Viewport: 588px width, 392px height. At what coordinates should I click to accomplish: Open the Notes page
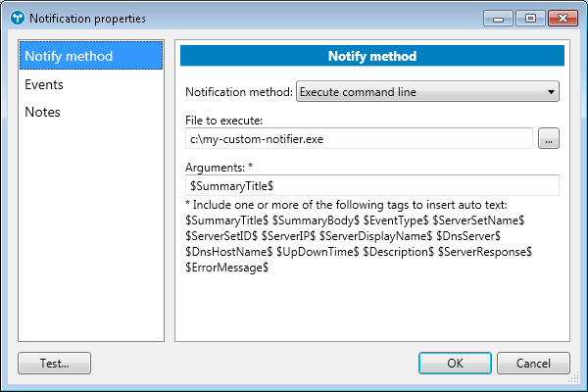pos(42,112)
